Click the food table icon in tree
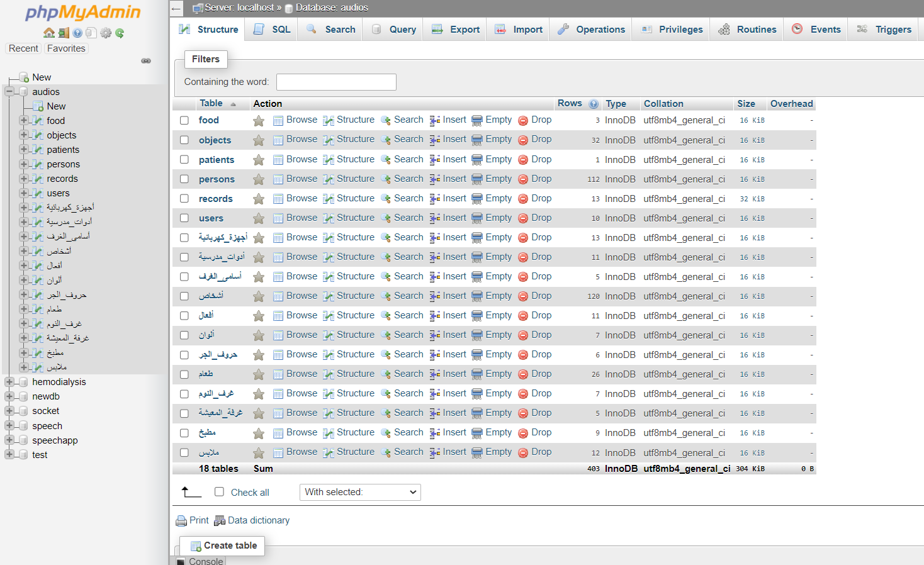This screenshot has height=565, width=924. (x=38, y=121)
